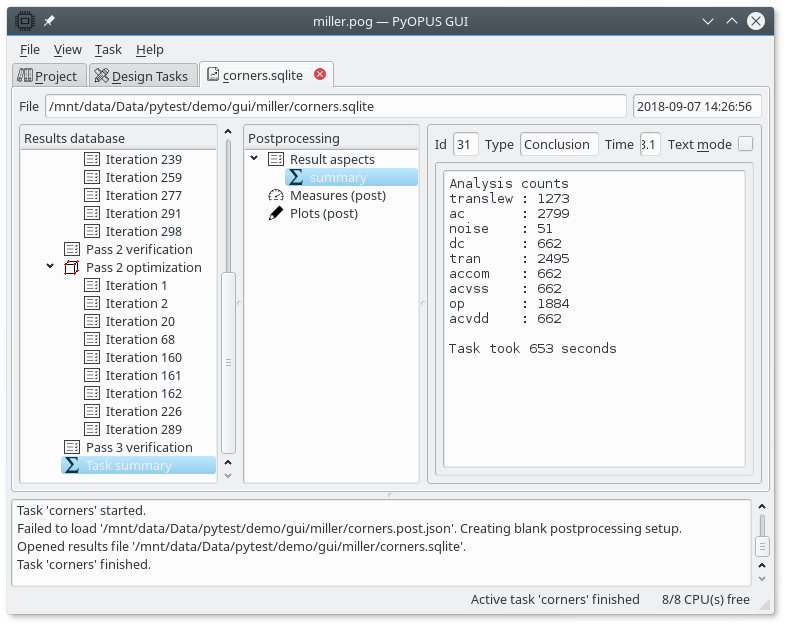
Task: Switch to the Project tab
Action: (47, 76)
